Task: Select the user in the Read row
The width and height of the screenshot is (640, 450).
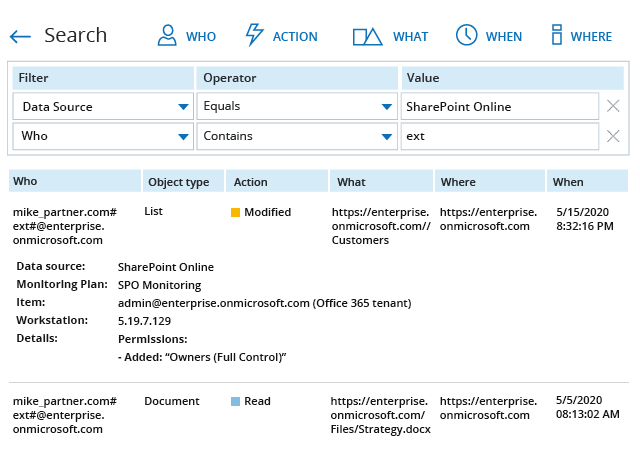Action: coord(64,415)
